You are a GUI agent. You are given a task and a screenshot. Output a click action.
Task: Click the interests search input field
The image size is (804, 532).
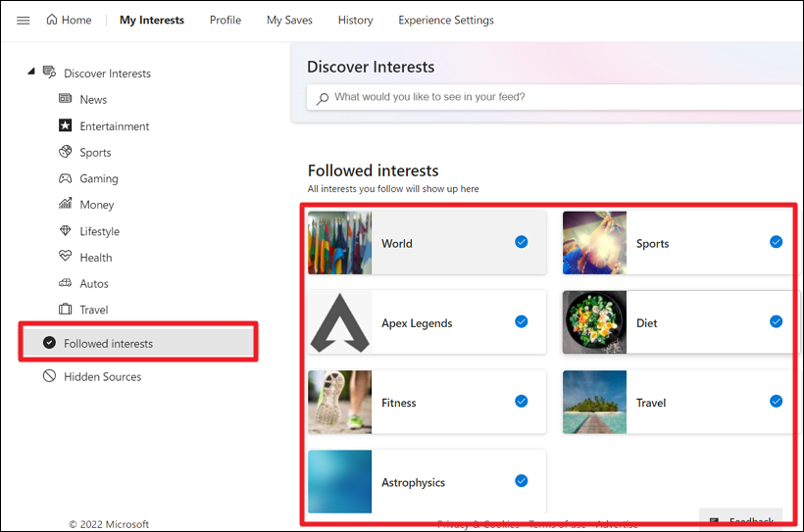point(559,97)
